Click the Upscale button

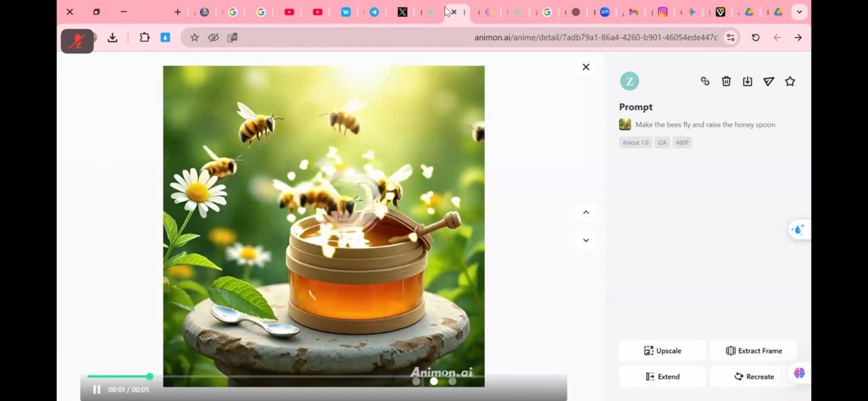click(x=662, y=351)
